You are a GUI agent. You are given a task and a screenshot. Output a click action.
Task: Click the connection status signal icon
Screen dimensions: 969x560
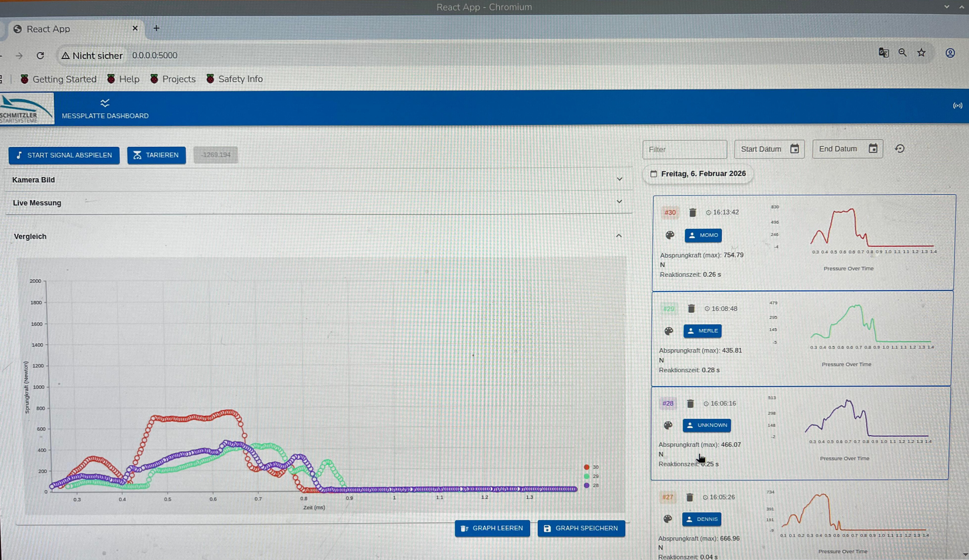[958, 106]
